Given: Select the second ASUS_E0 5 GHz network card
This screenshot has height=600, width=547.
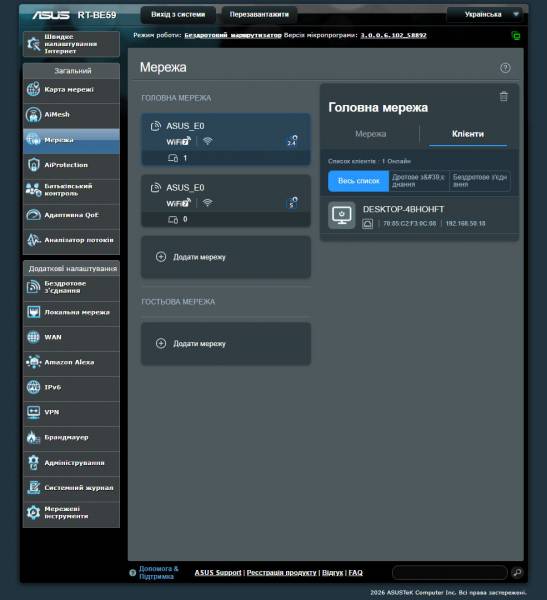Looking at the screenshot, I should click(x=226, y=201).
